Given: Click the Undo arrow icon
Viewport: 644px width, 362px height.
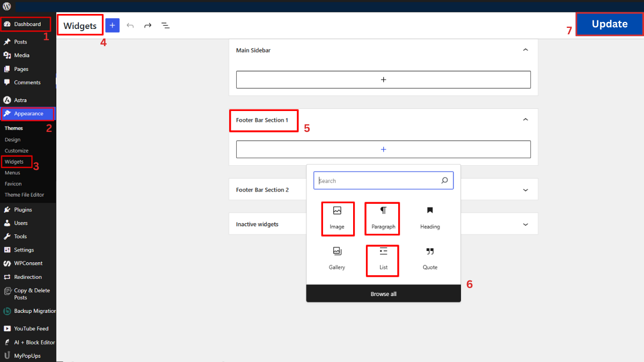Looking at the screenshot, I should (129, 25).
